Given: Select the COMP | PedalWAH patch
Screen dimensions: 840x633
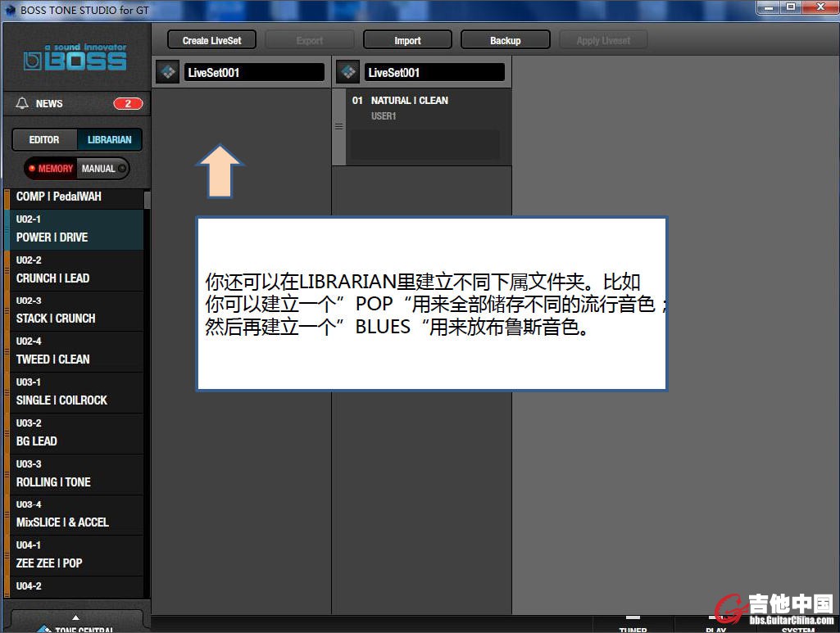Looking at the screenshot, I should 74,197.
